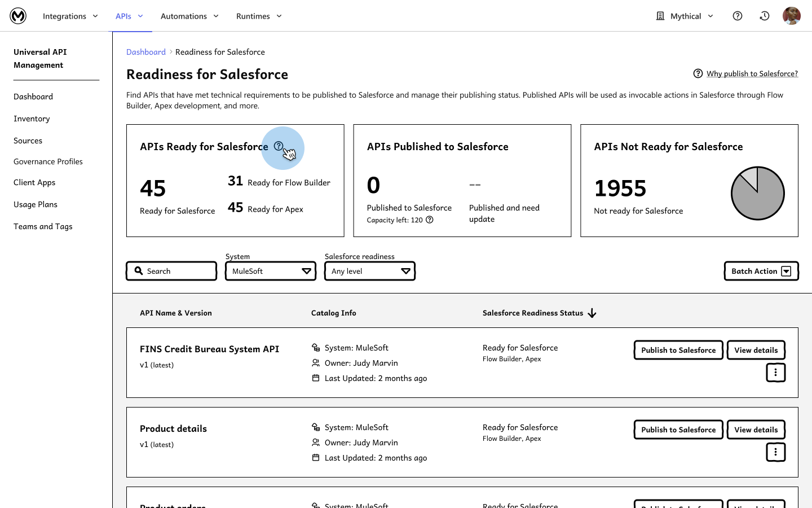
Task: Click help icon beside APIs Ready for Salesforce
Action: pos(279,146)
